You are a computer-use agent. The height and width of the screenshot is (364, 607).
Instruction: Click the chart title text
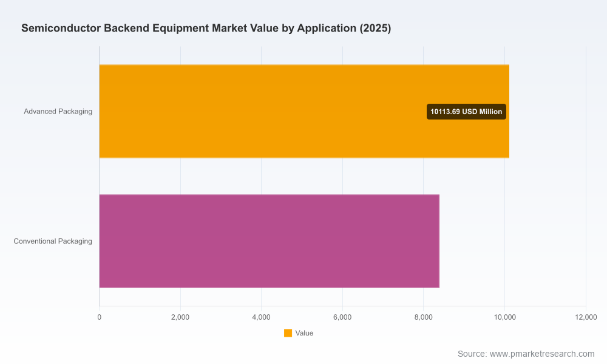[206, 28]
